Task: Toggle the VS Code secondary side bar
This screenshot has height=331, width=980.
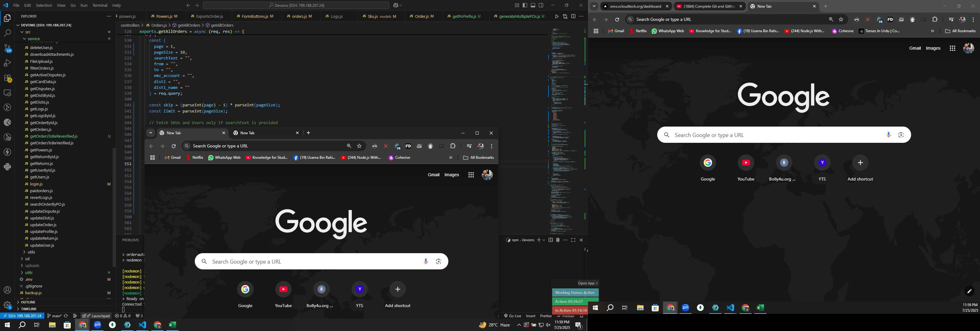Action: (541, 5)
